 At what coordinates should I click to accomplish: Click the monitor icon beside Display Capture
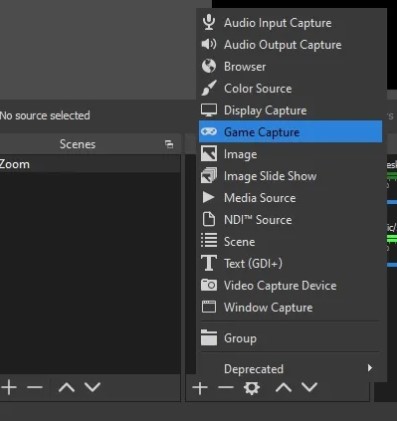tap(209, 110)
